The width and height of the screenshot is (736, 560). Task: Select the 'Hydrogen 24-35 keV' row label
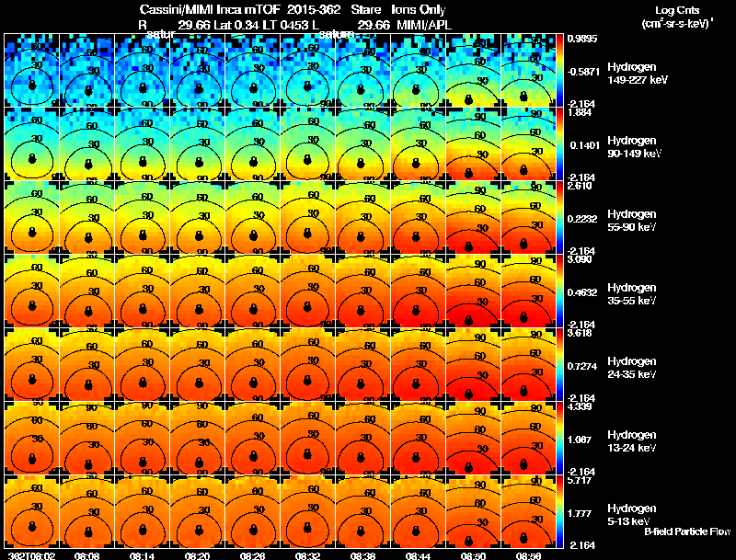(x=632, y=368)
